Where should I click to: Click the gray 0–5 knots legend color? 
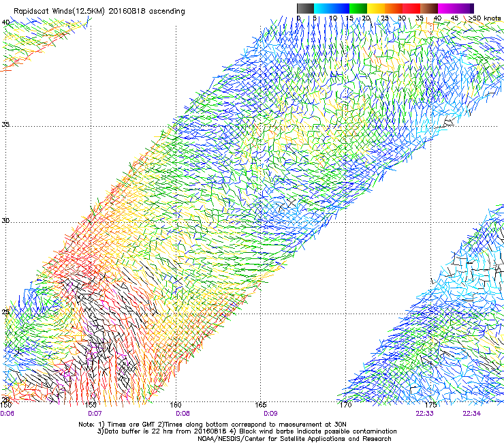click(x=305, y=8)
